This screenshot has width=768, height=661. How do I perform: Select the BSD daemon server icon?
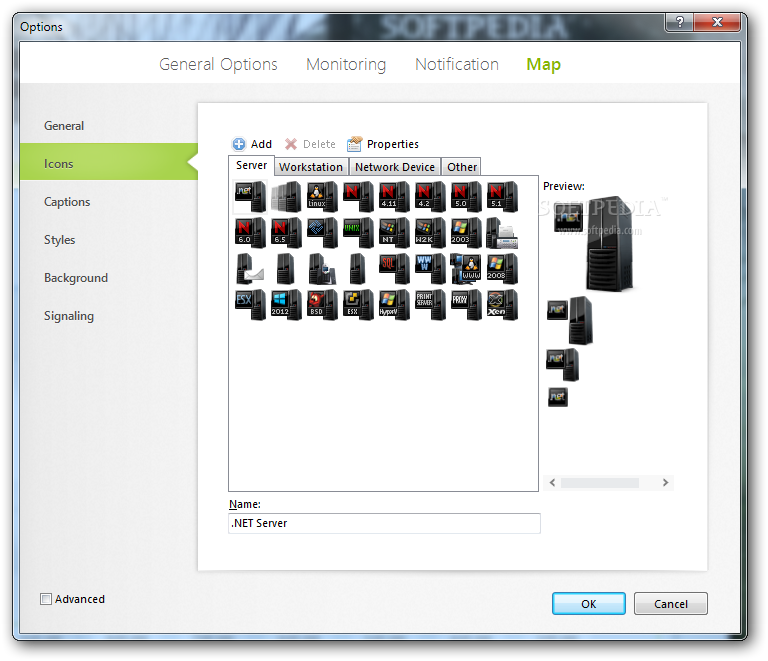click(322, 305)
